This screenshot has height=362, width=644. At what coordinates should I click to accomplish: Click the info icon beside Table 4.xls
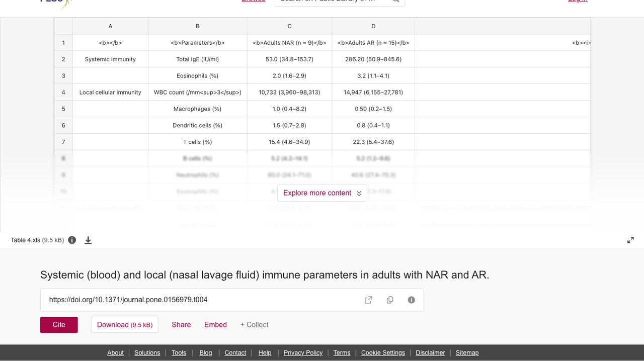pyautogui.click(x=72, y=240)
